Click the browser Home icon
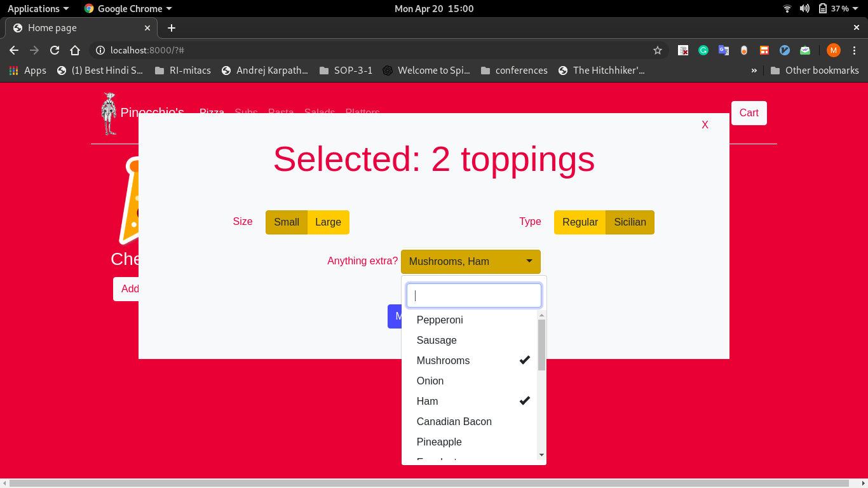 [75, 50]
